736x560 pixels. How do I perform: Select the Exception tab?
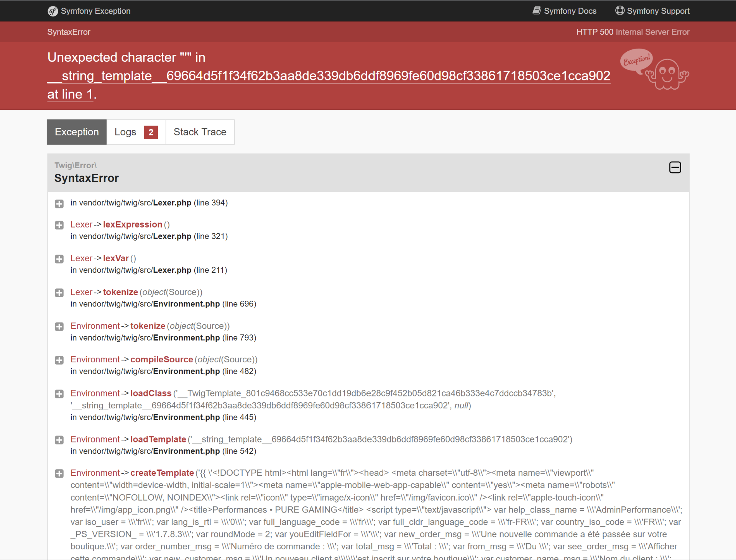pos(77,132)
